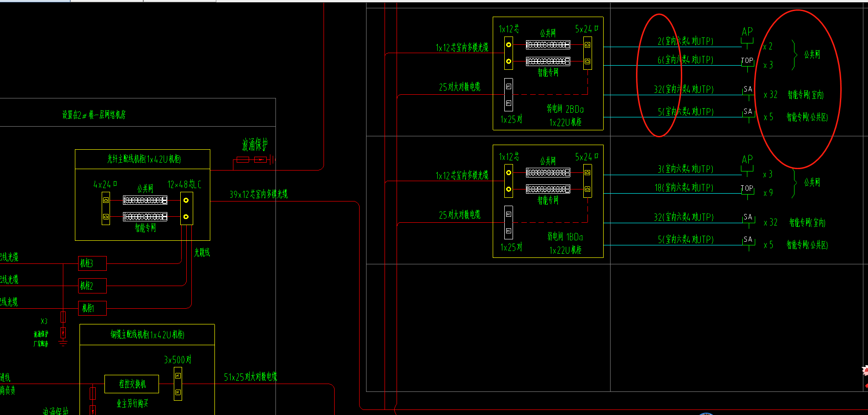Select the 机柜3 box
Image resolution: width=868 pixels, height=415 pixels.
pyautogui.click(x=92, y=263)
